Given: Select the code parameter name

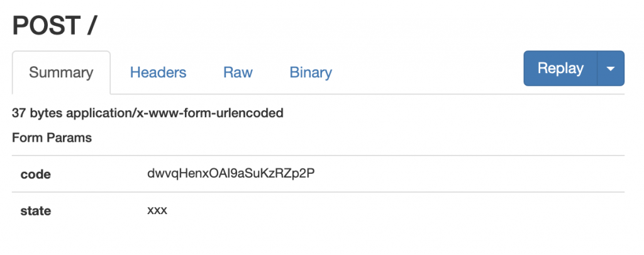Looking at the screenshot, I should click(x=35, y=174).
